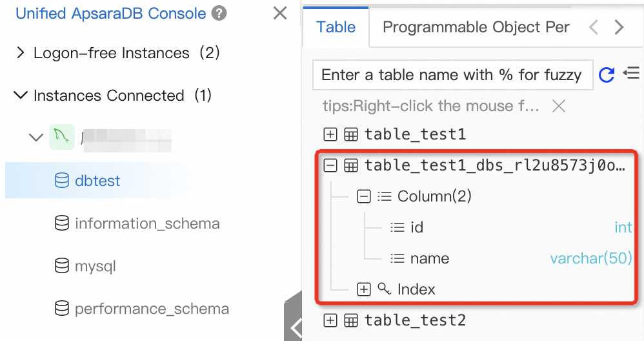This screenshot has width=644, height=341.
Task: Click the MySQL instance icon
Action: pyautogui.click(x=62, y=137)
